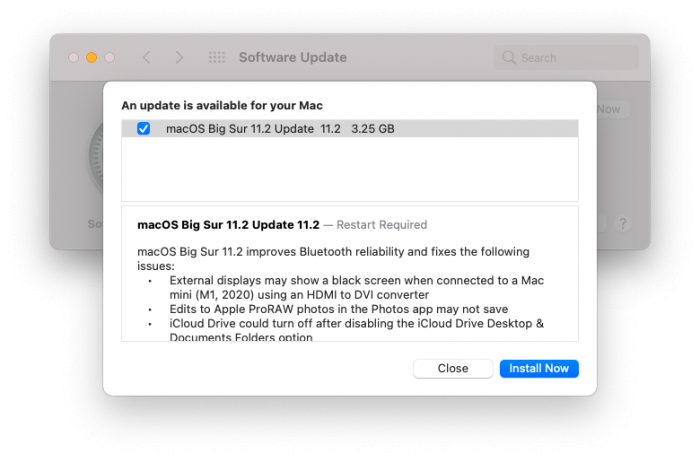
Task: Go back with the left chevron
Action: (147, 58)
